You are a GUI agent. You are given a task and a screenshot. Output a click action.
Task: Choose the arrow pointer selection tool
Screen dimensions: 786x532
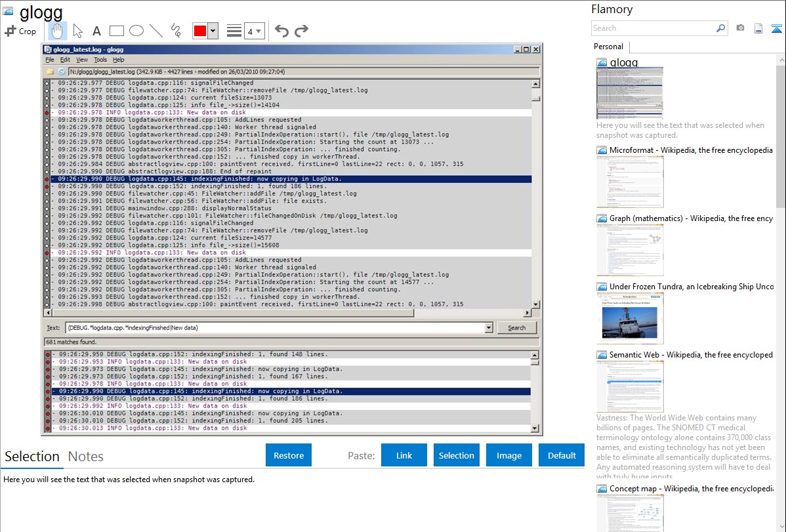pos(77,31)
